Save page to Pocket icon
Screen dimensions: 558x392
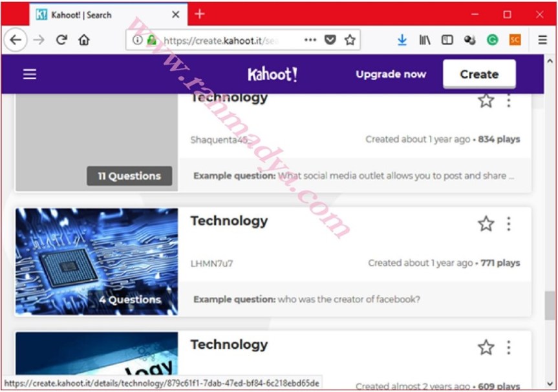coord(330,40)
